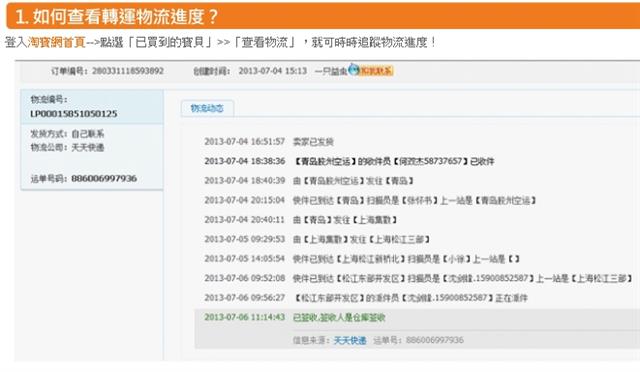This screenshot has width=640, height=372.
Task: Click the 2013-07-06 09:52:08 tracking row
Action: click(x=418, y=278)
